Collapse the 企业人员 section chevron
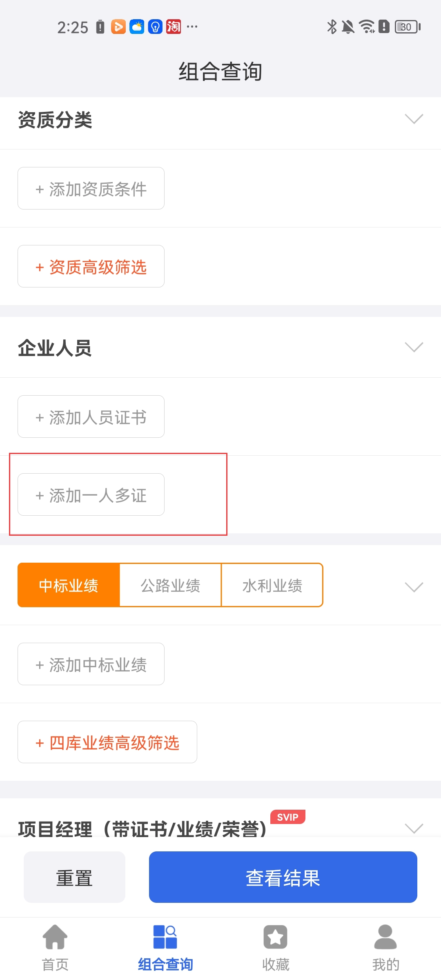Viewport: 441px width, 980px height. pos(414,347)
